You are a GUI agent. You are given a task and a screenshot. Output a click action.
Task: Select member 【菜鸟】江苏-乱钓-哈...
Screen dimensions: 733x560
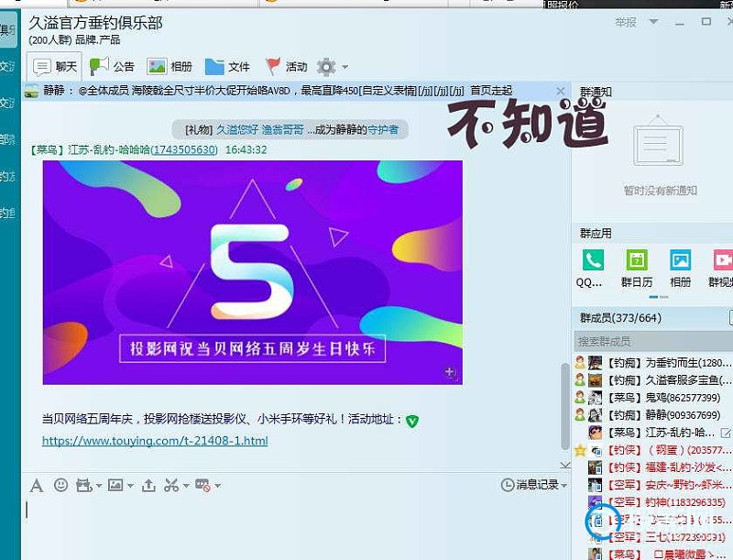pyautogui.click(x=653, y=433)
